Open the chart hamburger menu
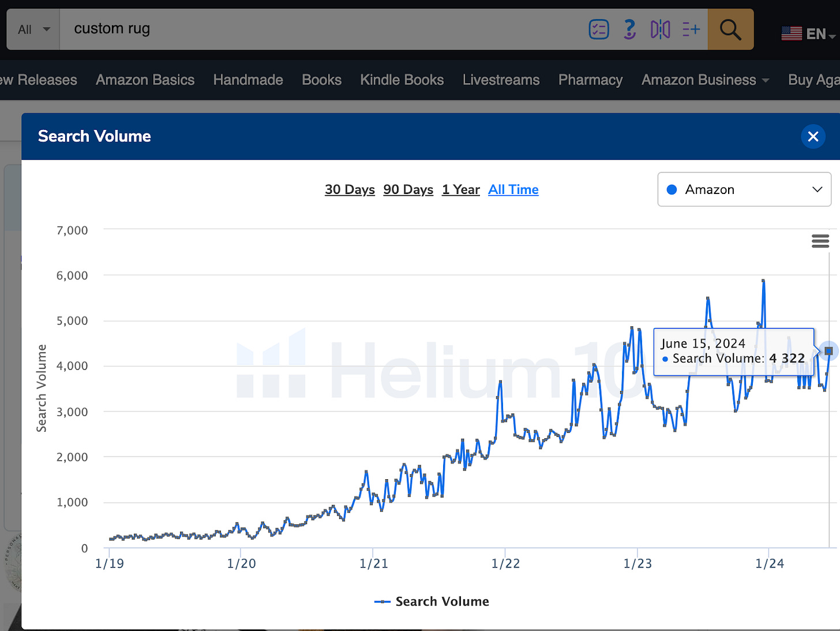The width and height of the screenshot is (840, 631). (x=820, y=241)
